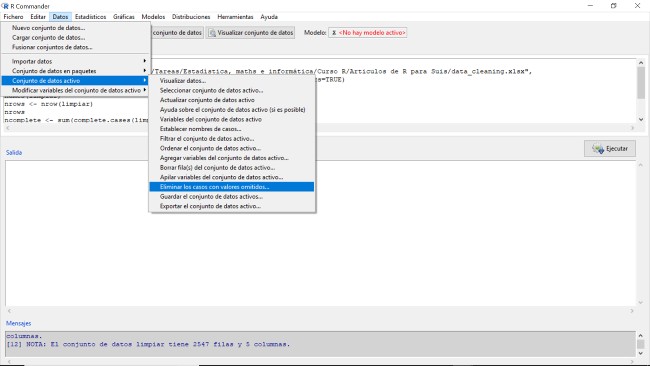This screenshot has width=650, height=366.
Task: Click the messages pane scroll-up arrow
Action: 641,335
